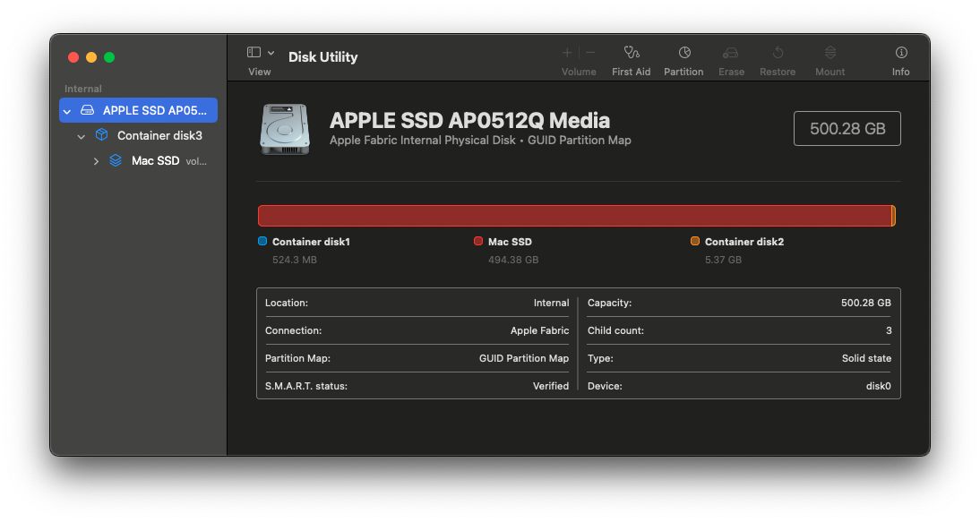Image resolution: width=980 pixels, height=522 pixels.
Task: Select the APPLE SSD drive icon in sidebar
Action: (x=88, y=110)
